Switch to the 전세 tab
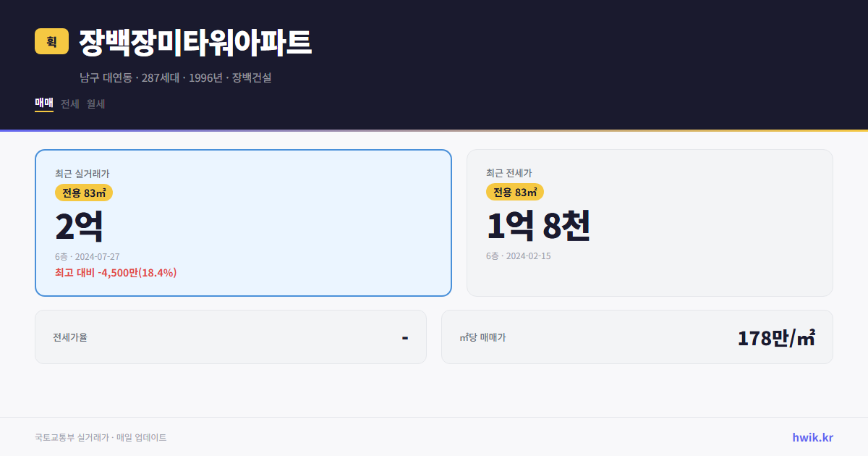The width and height of the screenshot is (868, 456). [71, 104]
